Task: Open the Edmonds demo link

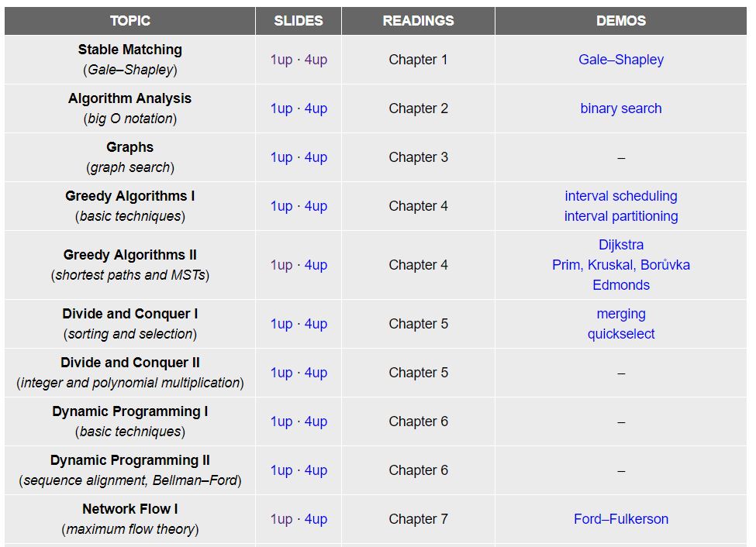Action: pyautogui.click(x=620, y=285)
